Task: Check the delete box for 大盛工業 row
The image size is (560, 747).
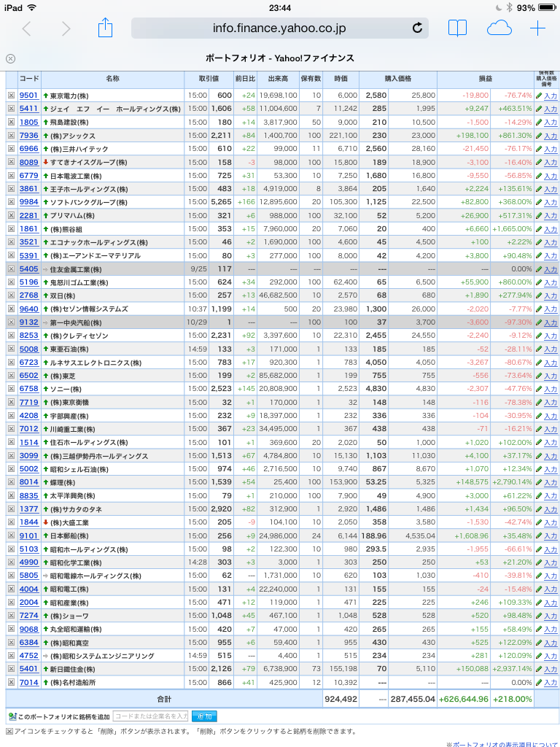Action: click(x=11, y=522)
